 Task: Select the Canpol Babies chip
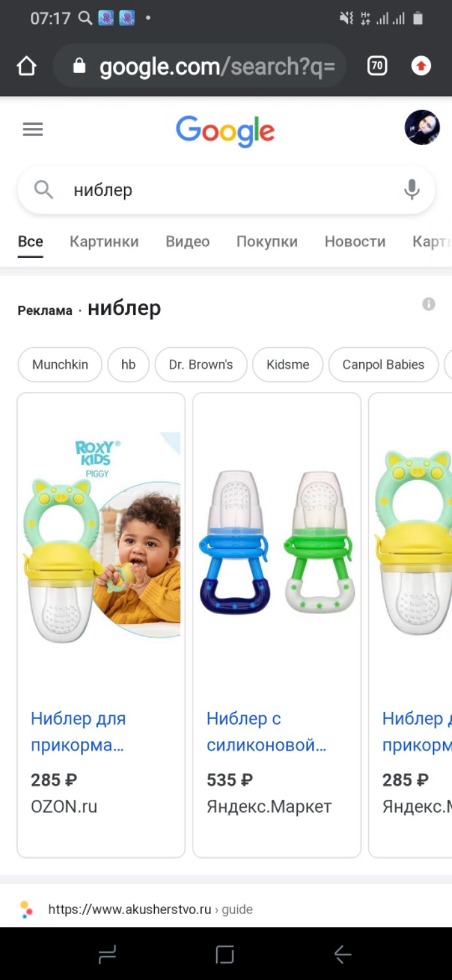tap(383, 365)
